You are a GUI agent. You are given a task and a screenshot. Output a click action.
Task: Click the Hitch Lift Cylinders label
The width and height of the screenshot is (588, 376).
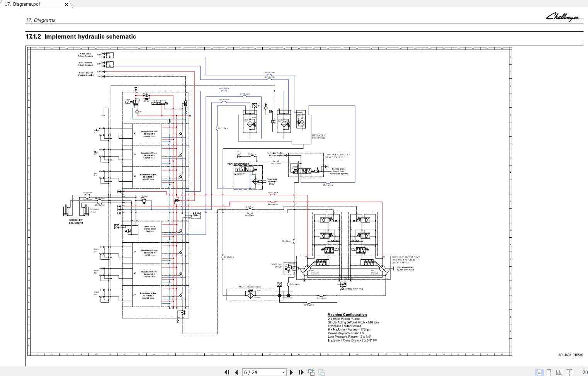click(76, 221)
